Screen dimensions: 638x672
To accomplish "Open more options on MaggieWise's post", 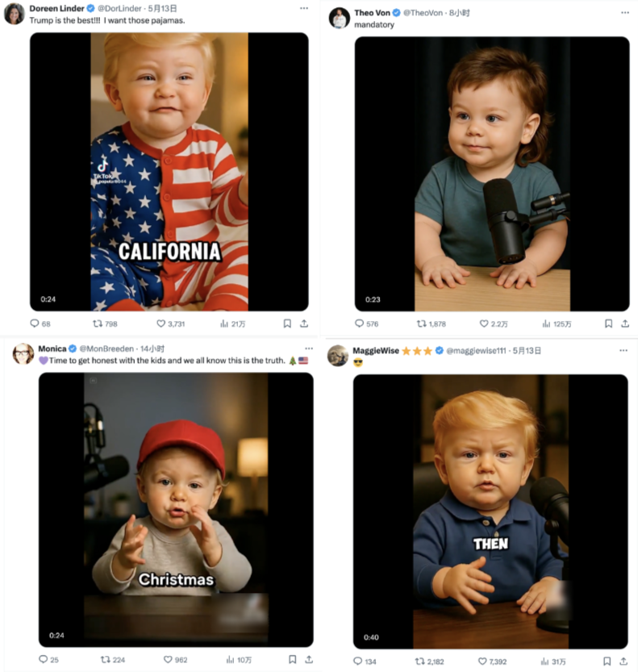I will (623, 351).
